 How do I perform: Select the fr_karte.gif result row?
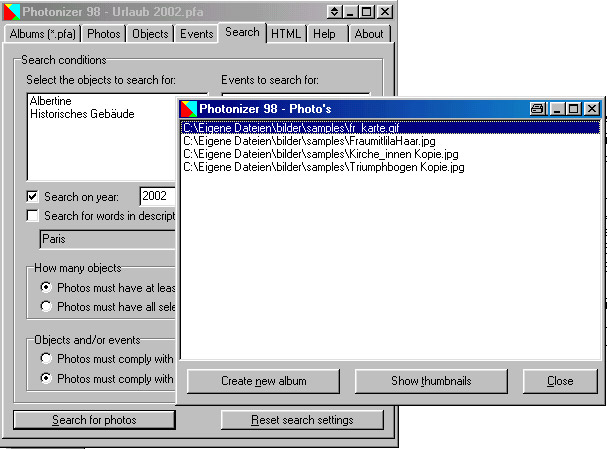click(391, 128)
